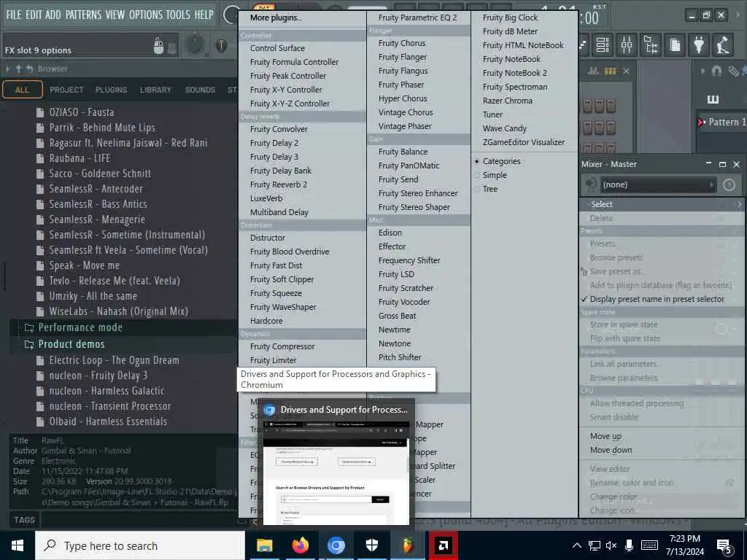Viewport: 747px width, 560px height.
Task: Choose Fruity Soft Clipper plugin
Action: click(282, 279)
